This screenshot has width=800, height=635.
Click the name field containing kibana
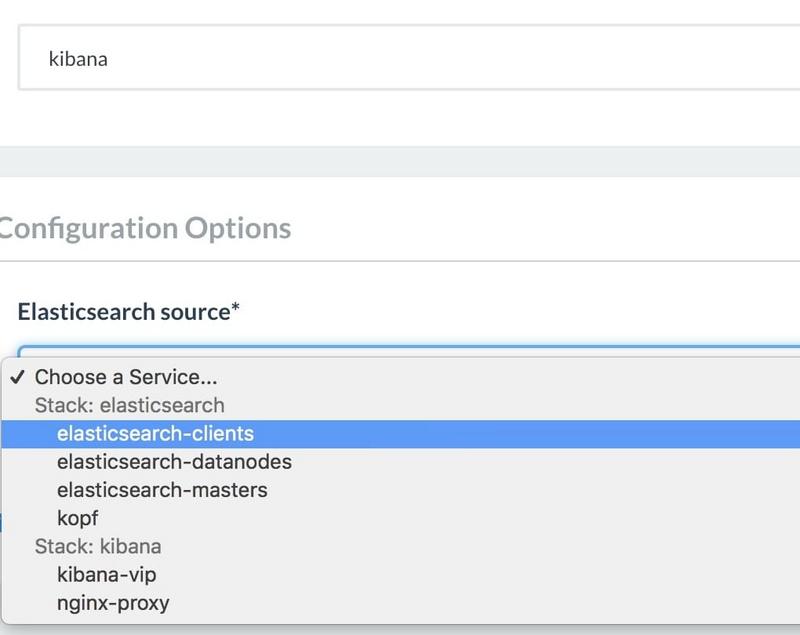tap(409, 58)
